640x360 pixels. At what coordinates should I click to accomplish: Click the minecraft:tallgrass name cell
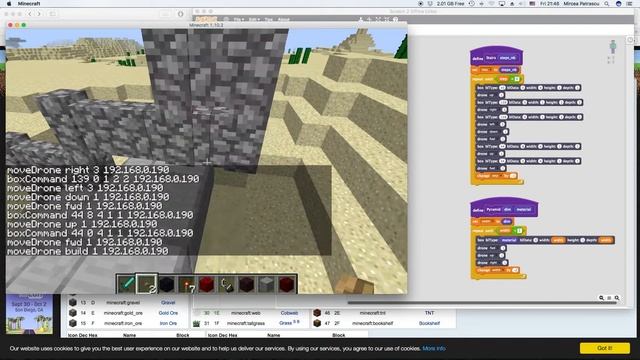click(246, 323)
